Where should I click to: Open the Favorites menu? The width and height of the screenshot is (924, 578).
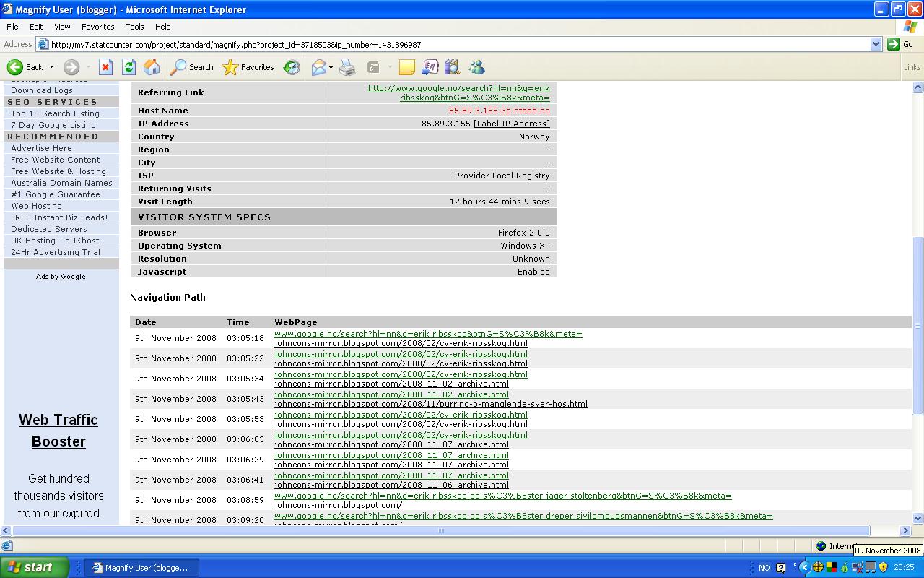97,27
